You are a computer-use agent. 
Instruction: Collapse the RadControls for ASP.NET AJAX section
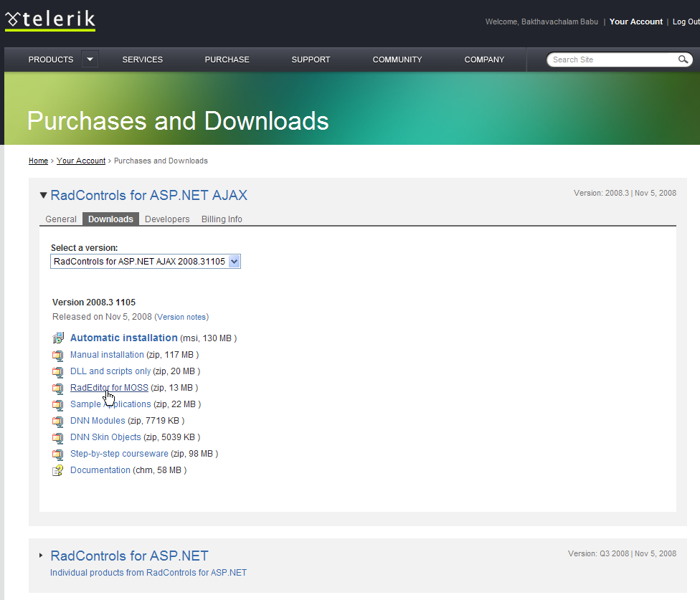[43, 195]
